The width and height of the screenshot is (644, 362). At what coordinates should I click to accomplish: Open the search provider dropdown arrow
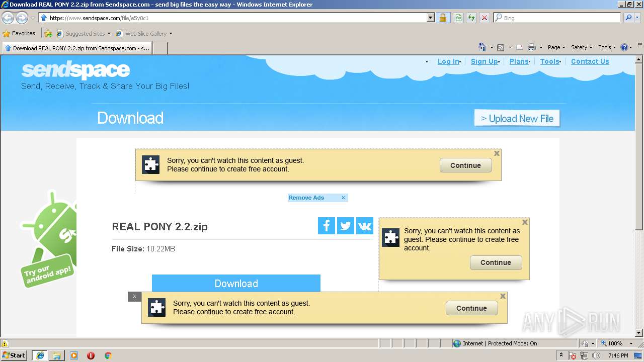[638, 18]
